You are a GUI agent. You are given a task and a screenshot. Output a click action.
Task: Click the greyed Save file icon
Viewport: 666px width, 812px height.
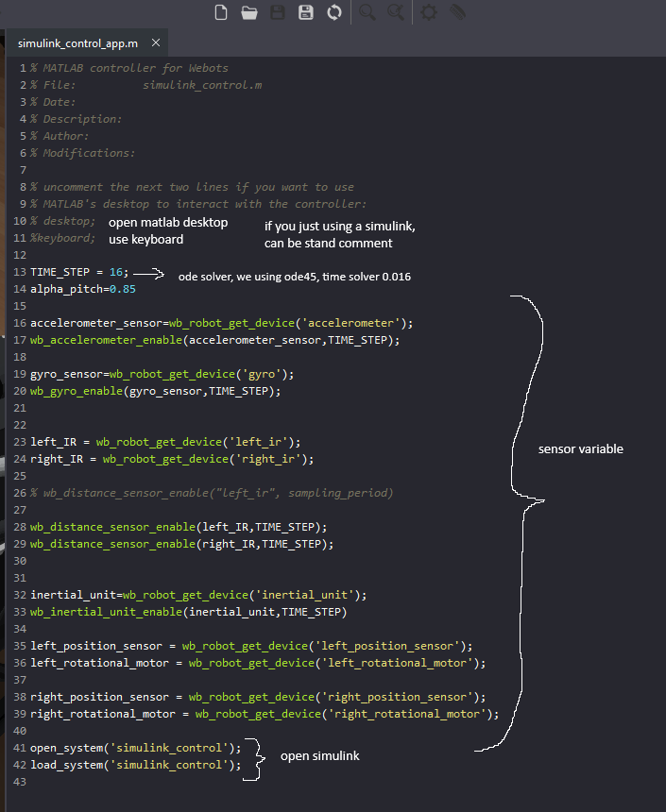(x=278, y=12)
